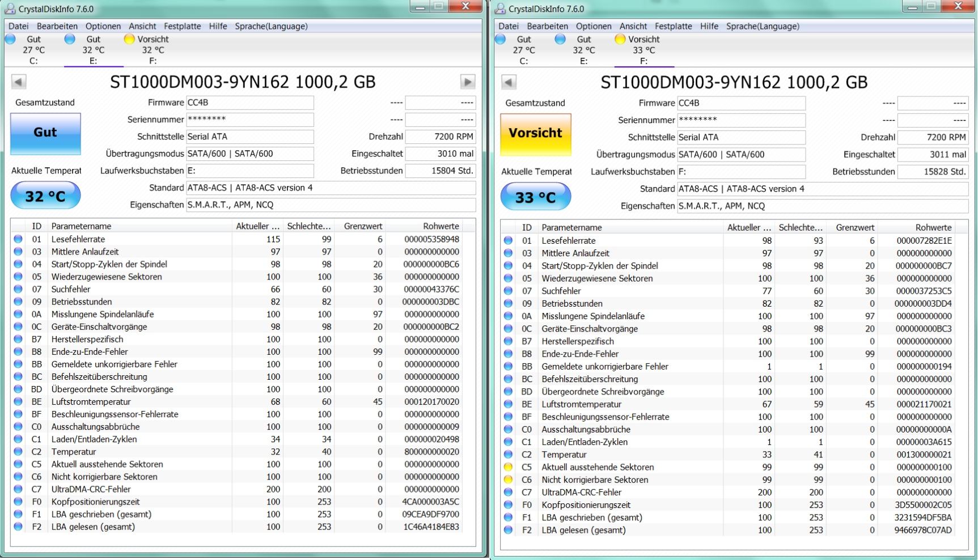Go to previous disk in right window
The height and width of the screenshot is (560, 978).
point(509,82)
